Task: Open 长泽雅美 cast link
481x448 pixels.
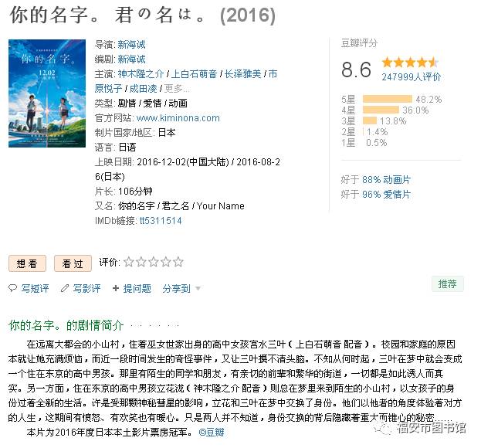Action: (x=243, y=74)
